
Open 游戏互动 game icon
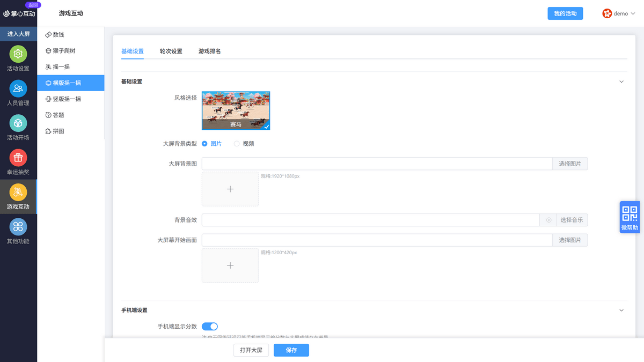click(18, 192)
